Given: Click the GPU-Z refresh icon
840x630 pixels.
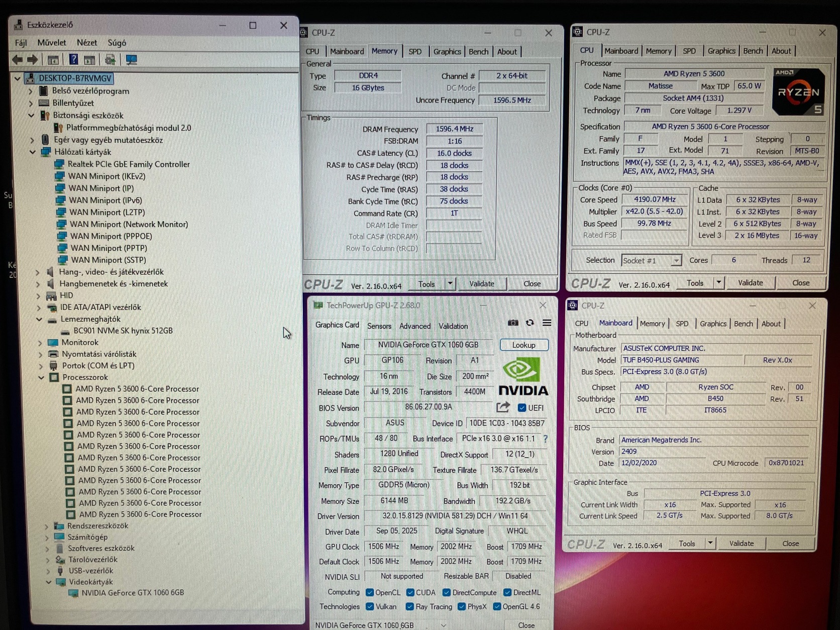Looking at the screenshot, I should [x=530, y=323].
